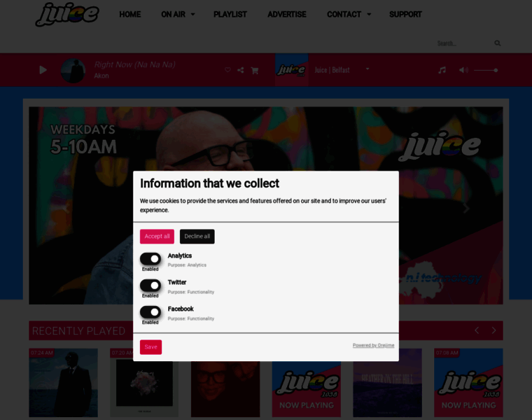Click the share icon in the player

pos(241,70)
